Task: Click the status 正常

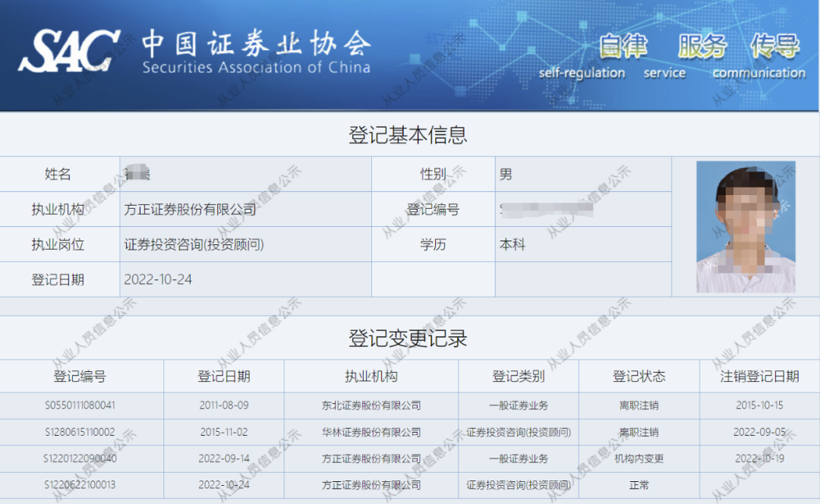Action: (x=639, y=485)
